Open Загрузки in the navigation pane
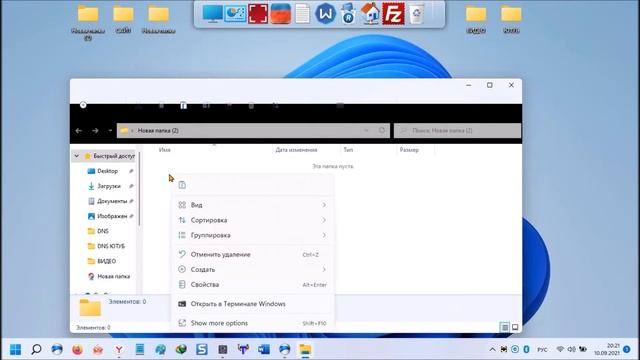Image resolution: width=640 pixels, height=360 pixels. (x=109, y=186)
